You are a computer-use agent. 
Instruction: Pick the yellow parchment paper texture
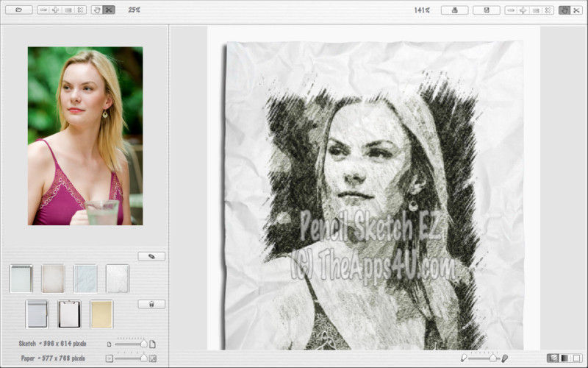point(101,314)
